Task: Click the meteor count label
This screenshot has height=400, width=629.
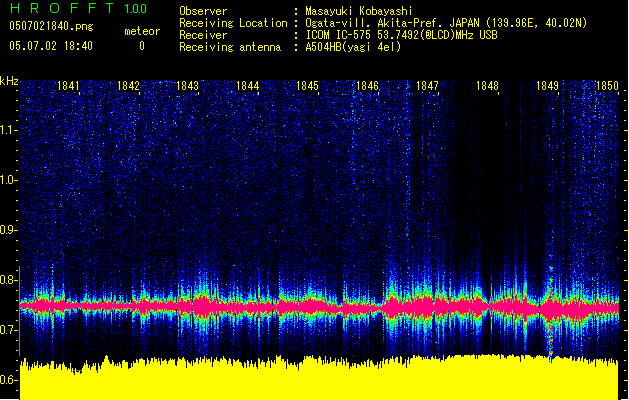Action: pyautogui.click(x=142, y=31)
